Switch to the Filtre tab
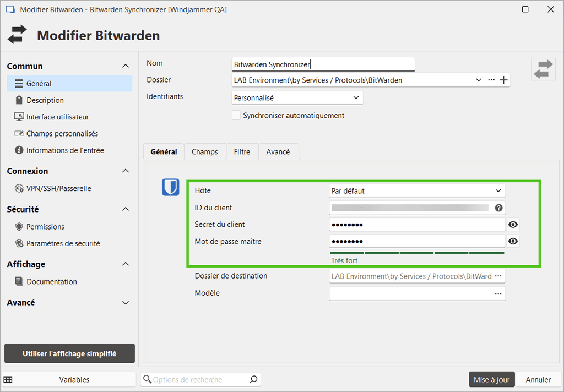The height and width of the screenshot is (392, 564). 242,151
